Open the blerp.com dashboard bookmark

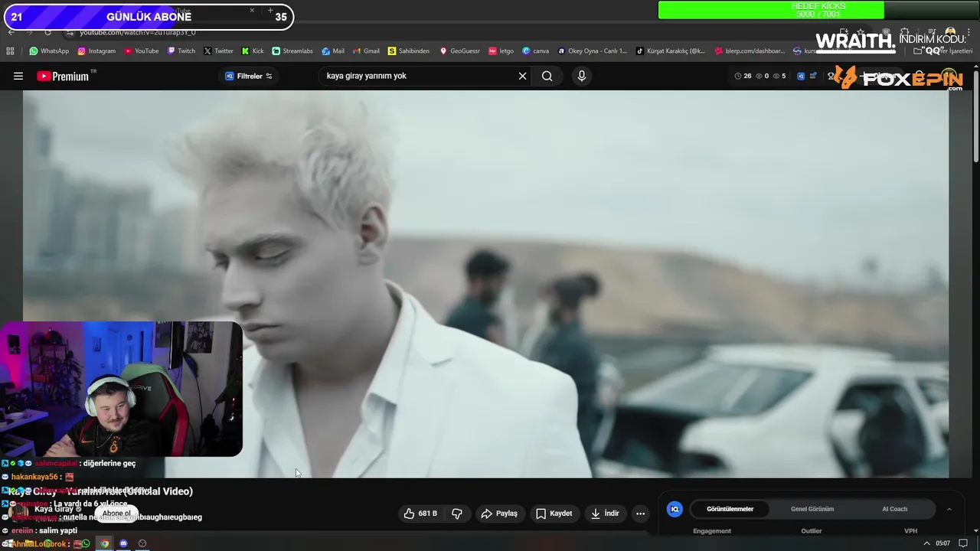point(750,51)
